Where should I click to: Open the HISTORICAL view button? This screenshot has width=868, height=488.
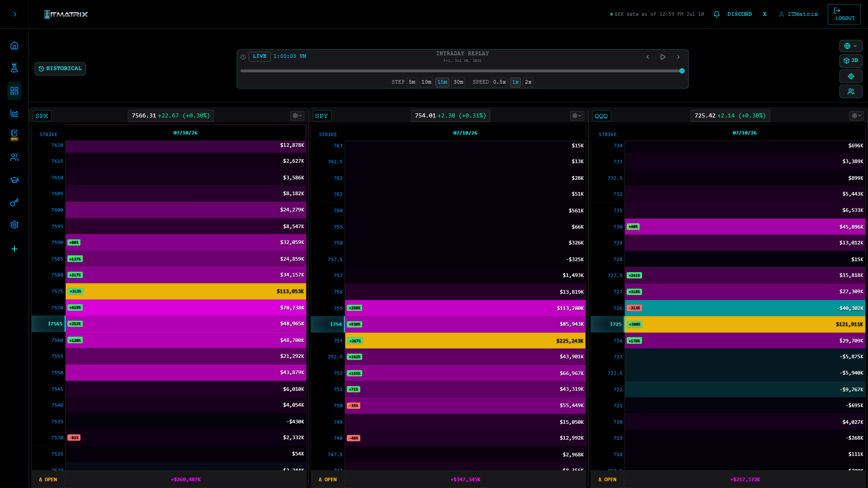pos(60,69)
